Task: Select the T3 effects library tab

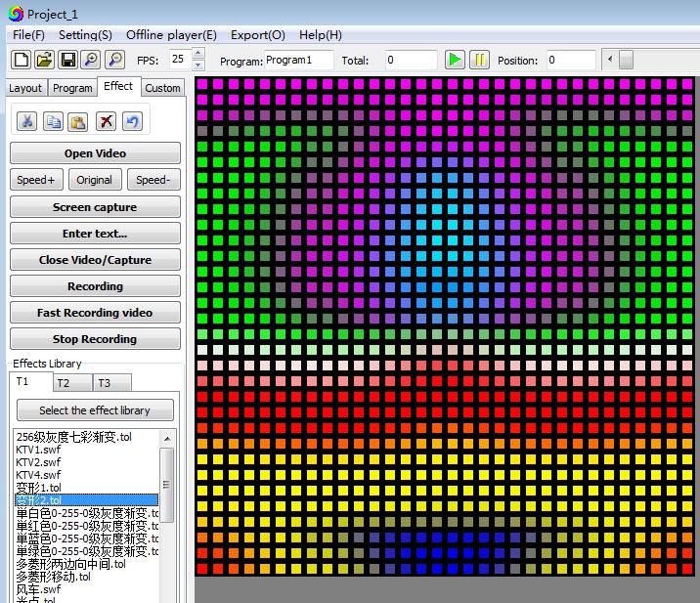Action: coord(112,383)
